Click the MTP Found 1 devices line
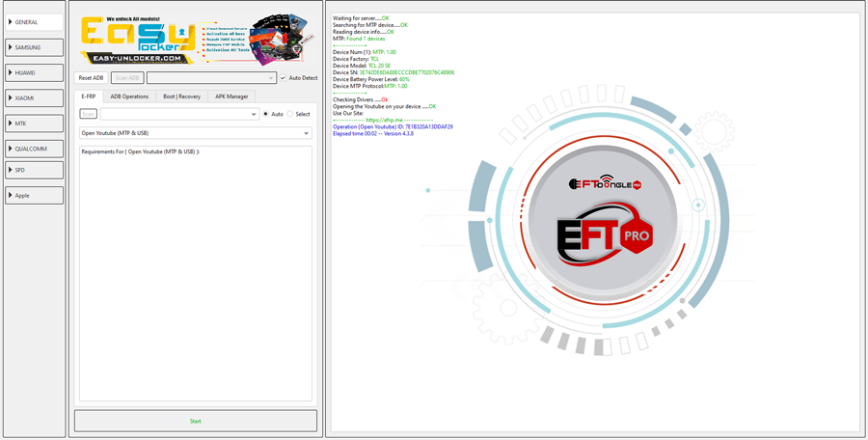The image size is (868, 440). click(359, 39)
